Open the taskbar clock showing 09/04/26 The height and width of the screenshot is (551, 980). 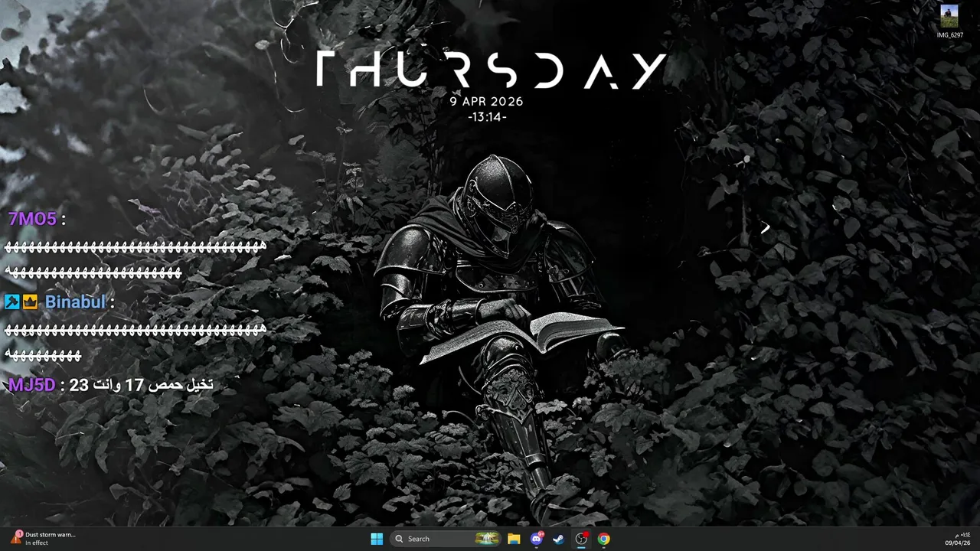pos(958,539)
